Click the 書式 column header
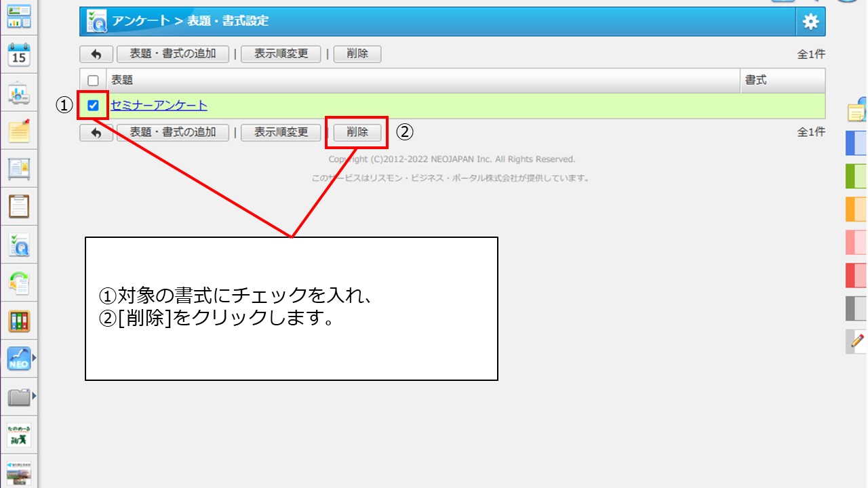 (x=783, y=81)
